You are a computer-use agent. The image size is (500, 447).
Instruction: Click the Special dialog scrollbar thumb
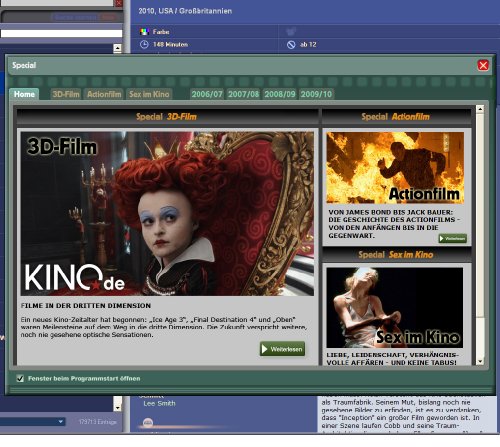(480, 215)
